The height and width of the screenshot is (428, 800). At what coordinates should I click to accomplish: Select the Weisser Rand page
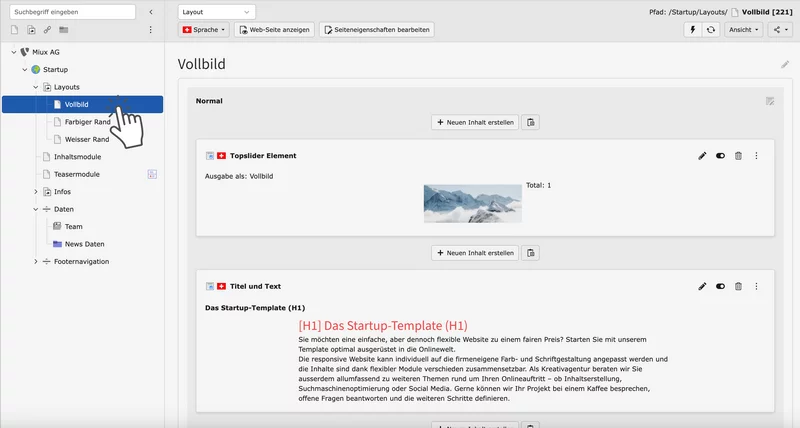point(87,139)
